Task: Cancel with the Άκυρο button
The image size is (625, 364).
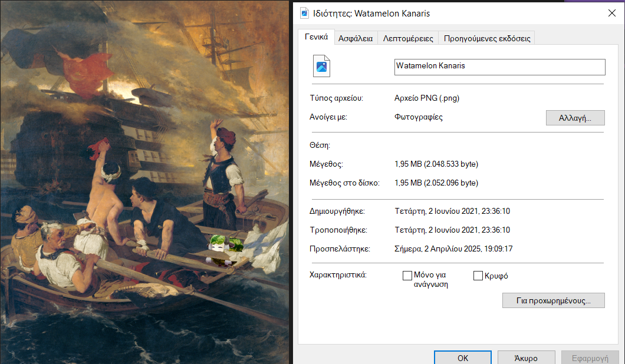Action: pyautogui.click(x=526, y=358)
